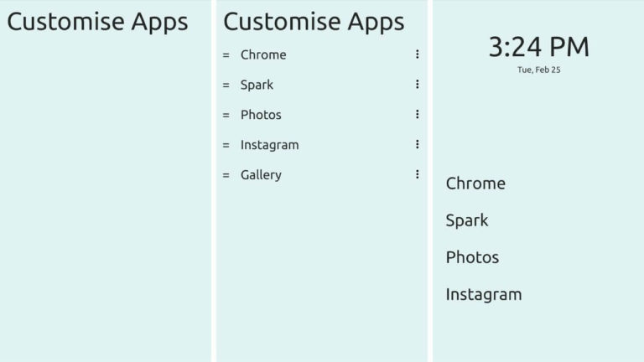Viewport: 644px width, 362px height.
Task: Launch Spark from the home screen
Action: pyautogui.click(x=467, y=220)
